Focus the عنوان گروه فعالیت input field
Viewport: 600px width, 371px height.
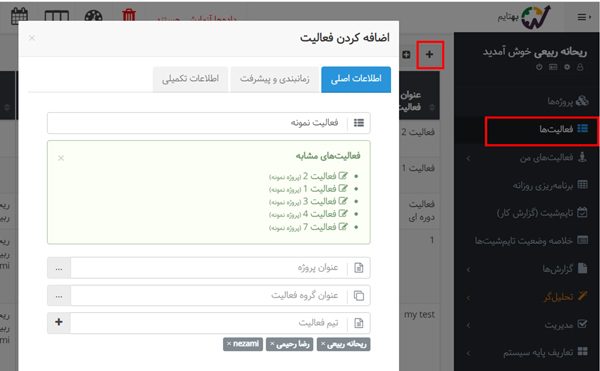(x=209, y=295)
